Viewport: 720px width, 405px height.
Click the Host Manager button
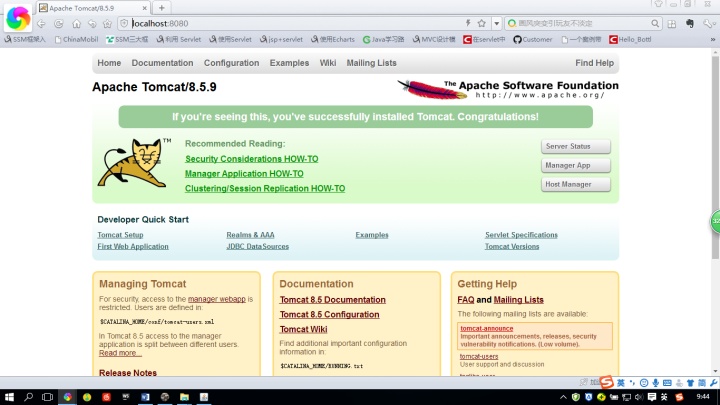point(575,184)
